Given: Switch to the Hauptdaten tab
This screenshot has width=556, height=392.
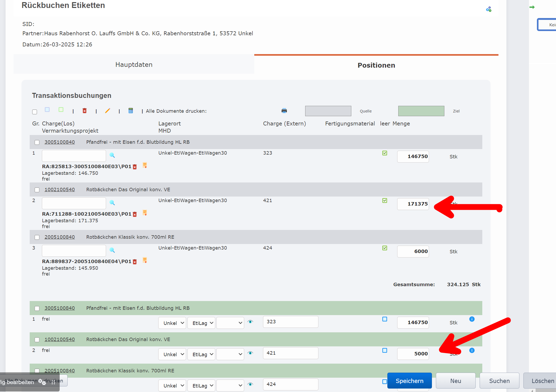Looking at the screenshot, I should pyautogui.click(x=134, y=64).
